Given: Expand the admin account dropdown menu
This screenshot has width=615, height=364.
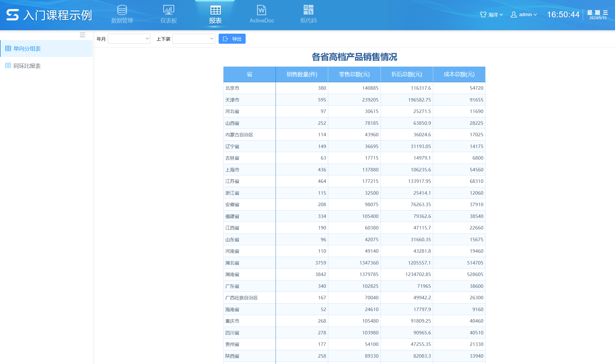Looking at the screenshot, I should pos(534,15).
